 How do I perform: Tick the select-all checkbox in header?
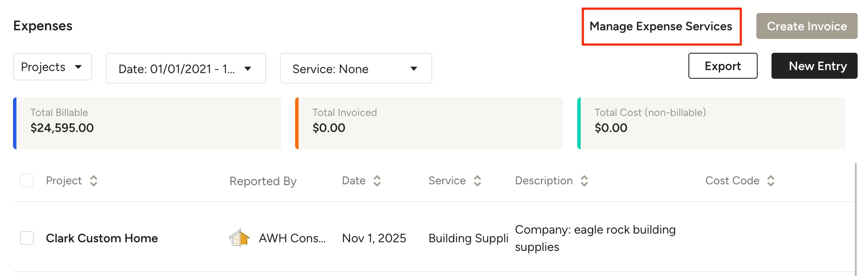[27, 180]
